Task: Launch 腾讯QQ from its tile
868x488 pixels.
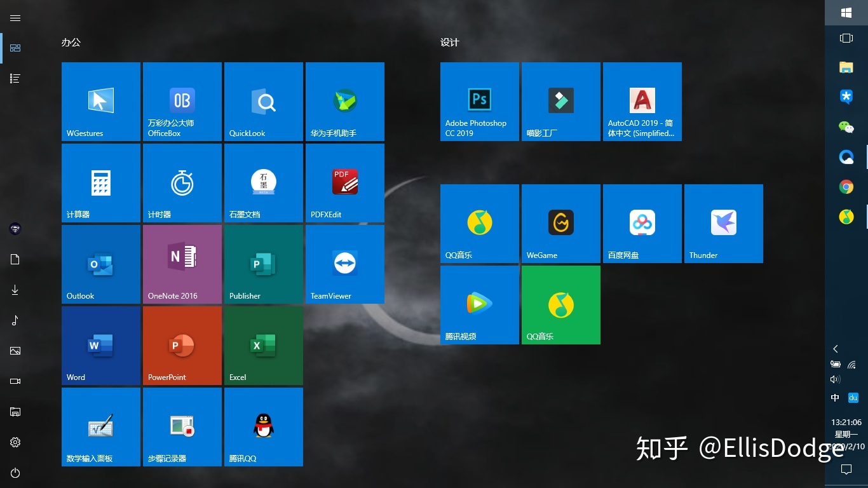Action: coord(263,426)
